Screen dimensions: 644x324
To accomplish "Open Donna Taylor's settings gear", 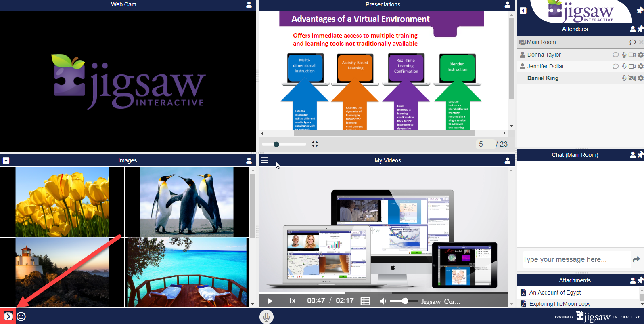I will tap(640, 55).
